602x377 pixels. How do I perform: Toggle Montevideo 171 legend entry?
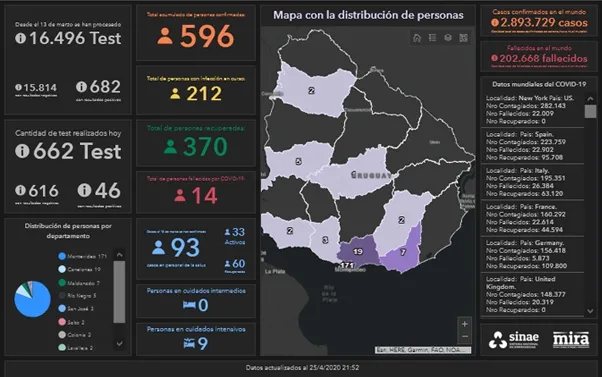(x=82, y=256)
